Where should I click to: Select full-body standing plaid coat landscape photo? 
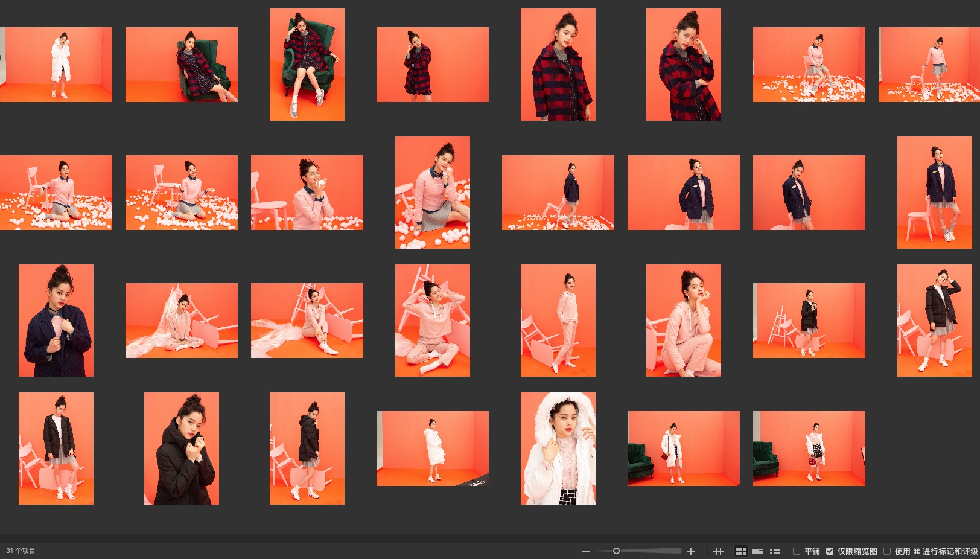pyautogui.click(x=432, y=65)
